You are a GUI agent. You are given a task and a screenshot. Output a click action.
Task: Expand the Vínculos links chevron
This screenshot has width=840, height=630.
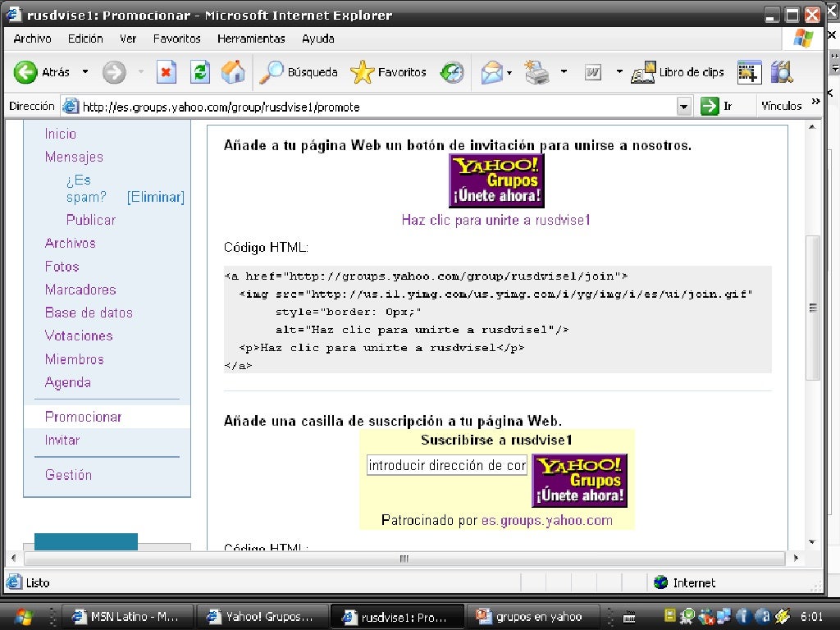[x=816, y=101]
